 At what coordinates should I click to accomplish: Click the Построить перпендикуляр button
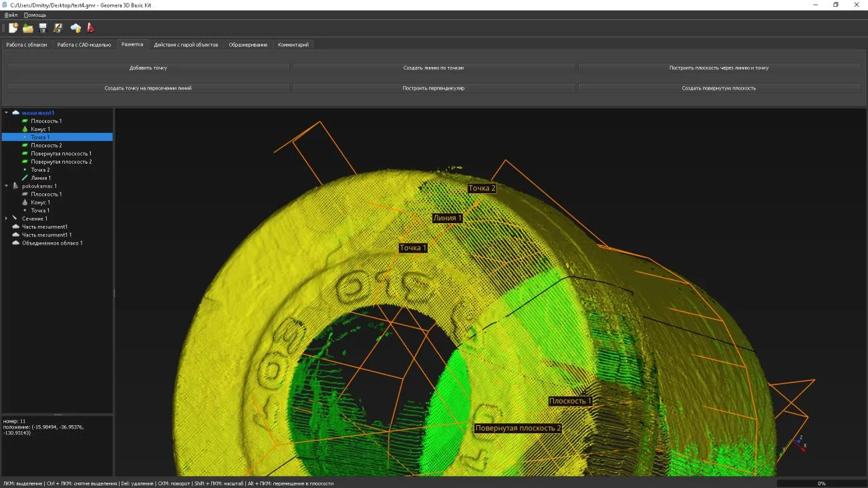point(434,88)
